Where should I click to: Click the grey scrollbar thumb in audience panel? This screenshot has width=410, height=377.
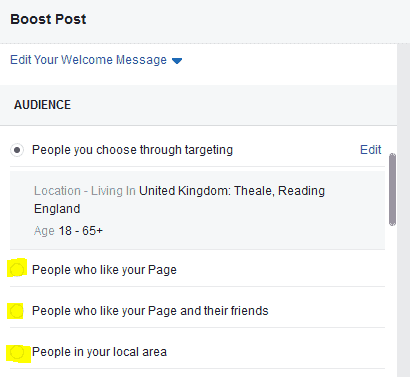tap(393, 189)
